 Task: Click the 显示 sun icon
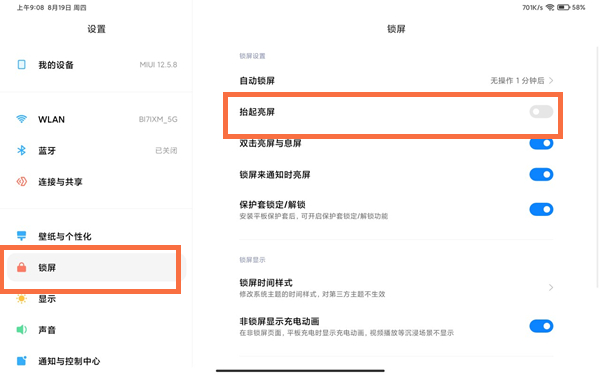point(21,298)
